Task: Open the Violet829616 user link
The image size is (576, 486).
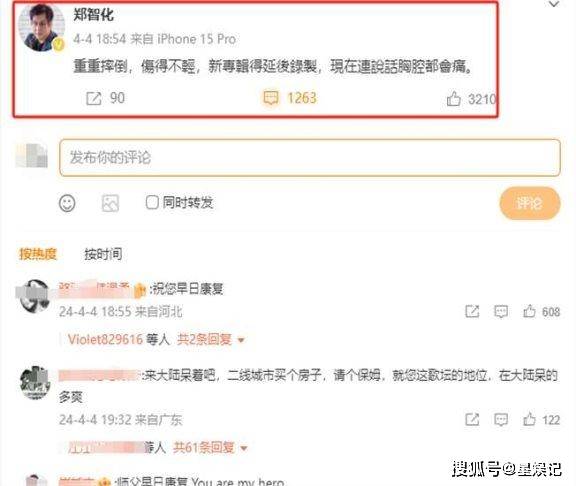Action: click(105, 339)
